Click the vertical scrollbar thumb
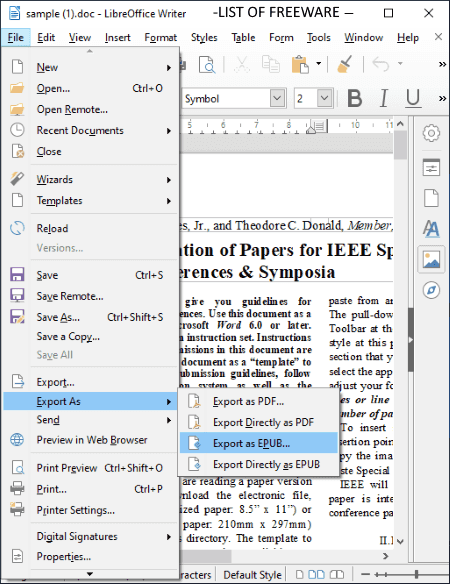 (400, 145)
